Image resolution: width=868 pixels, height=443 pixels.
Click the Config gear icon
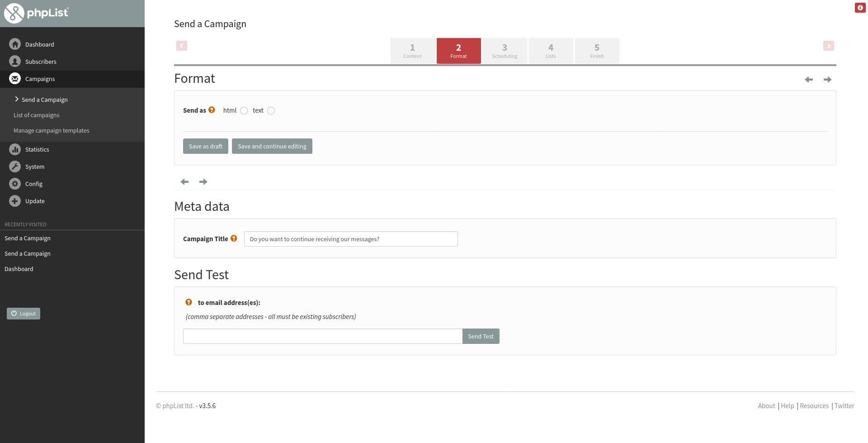point(15,184)
